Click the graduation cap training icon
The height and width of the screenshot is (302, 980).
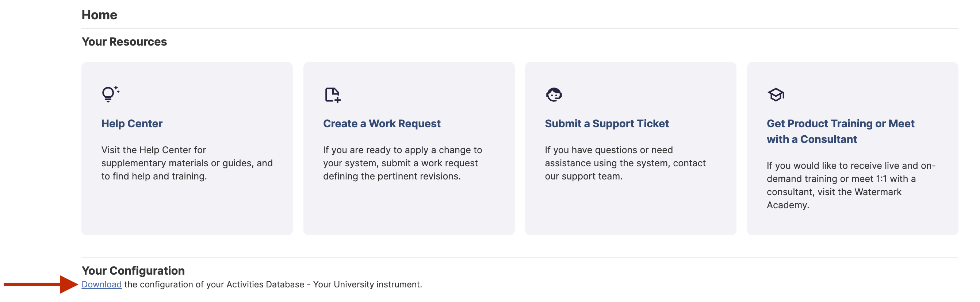pyautogui.click(x=776, y=94)
